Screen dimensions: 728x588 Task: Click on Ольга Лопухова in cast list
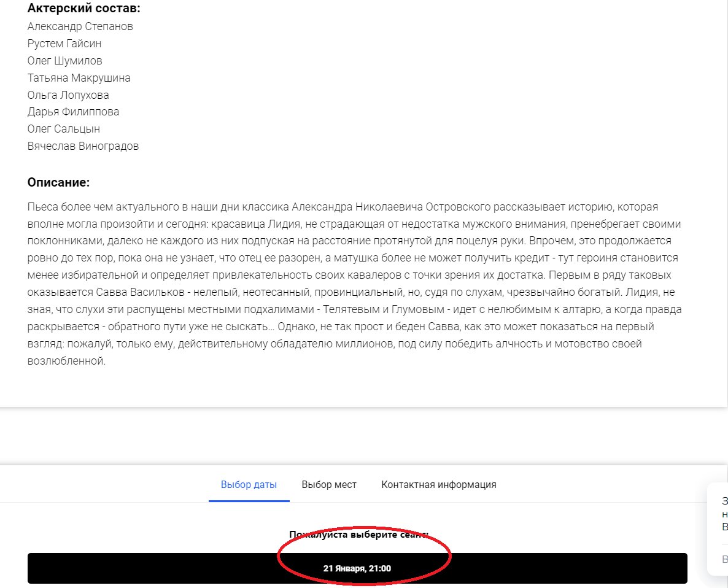(68, 95)
